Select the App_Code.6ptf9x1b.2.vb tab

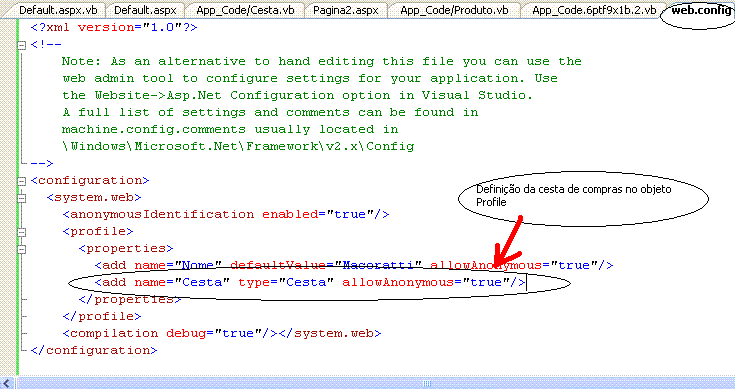[x=594, y=10]
